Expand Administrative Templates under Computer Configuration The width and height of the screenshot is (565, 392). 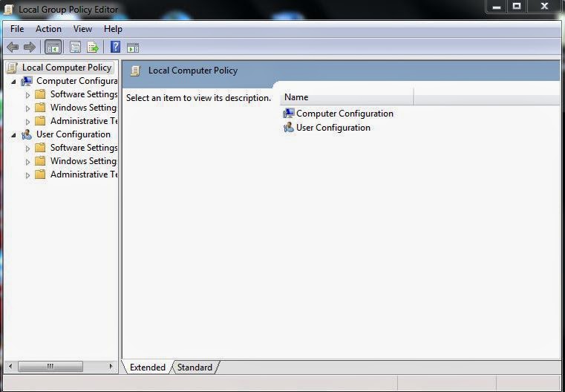(27, 122)
